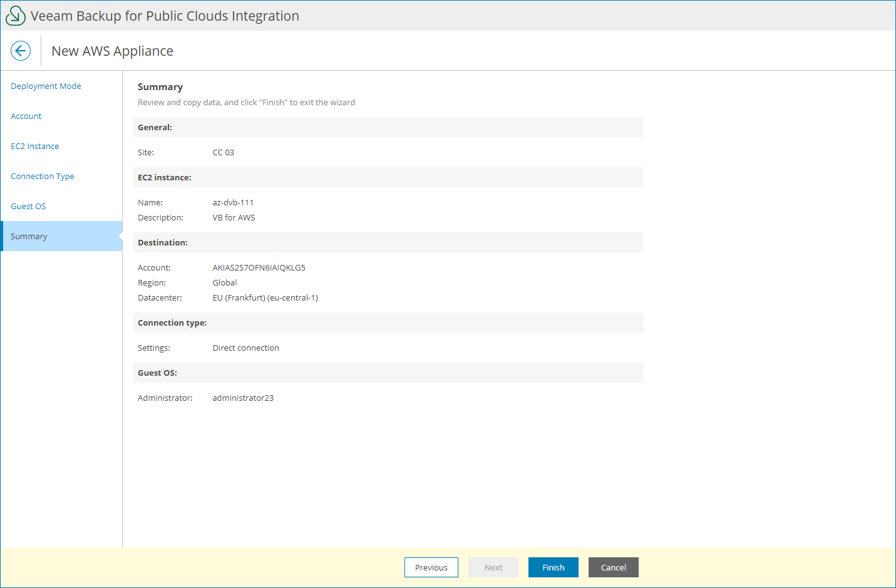Viewport: 896px width, 588px height.
Task: Open the Account wizard step
Action: (x=26, y=116)
